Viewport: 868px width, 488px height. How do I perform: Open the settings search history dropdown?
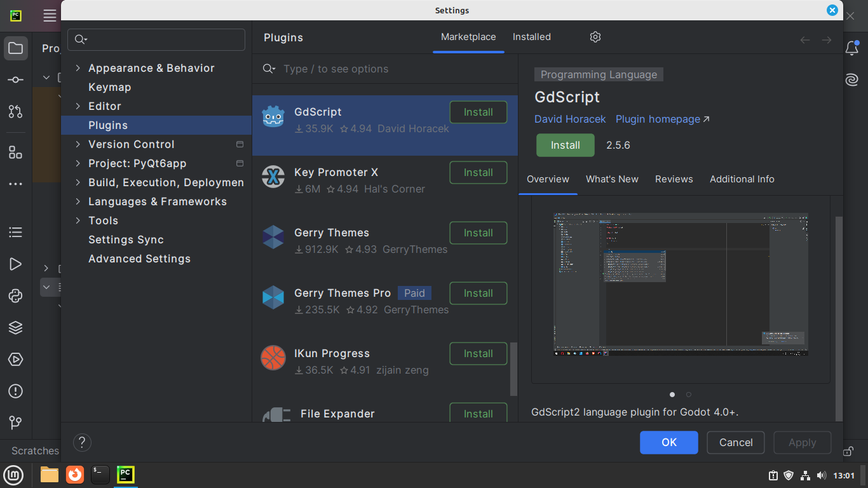click(x=81, y=39)
